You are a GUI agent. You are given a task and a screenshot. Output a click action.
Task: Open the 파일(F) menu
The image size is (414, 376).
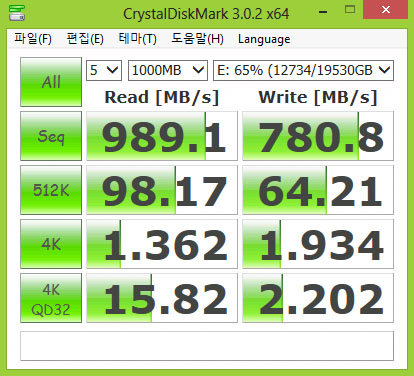click(33, 39)
